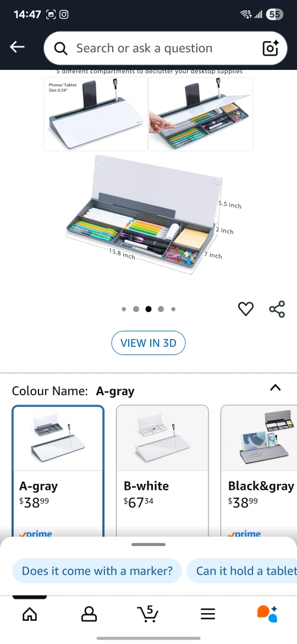This screenshot has width=297, height=644.
Task: Tap the VIEW IN 3D button
Action: (148, 343)
